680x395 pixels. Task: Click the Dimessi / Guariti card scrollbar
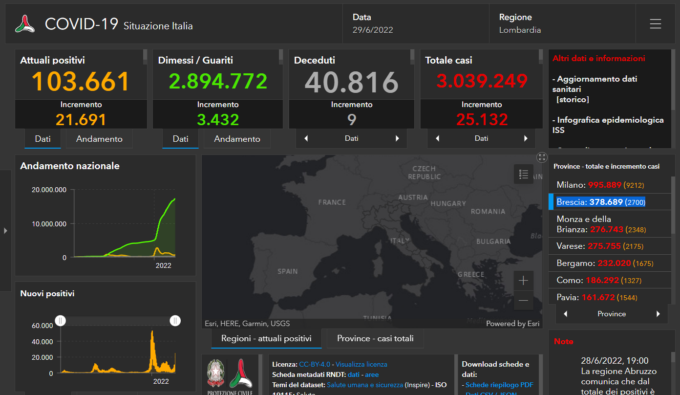[281, 57]
